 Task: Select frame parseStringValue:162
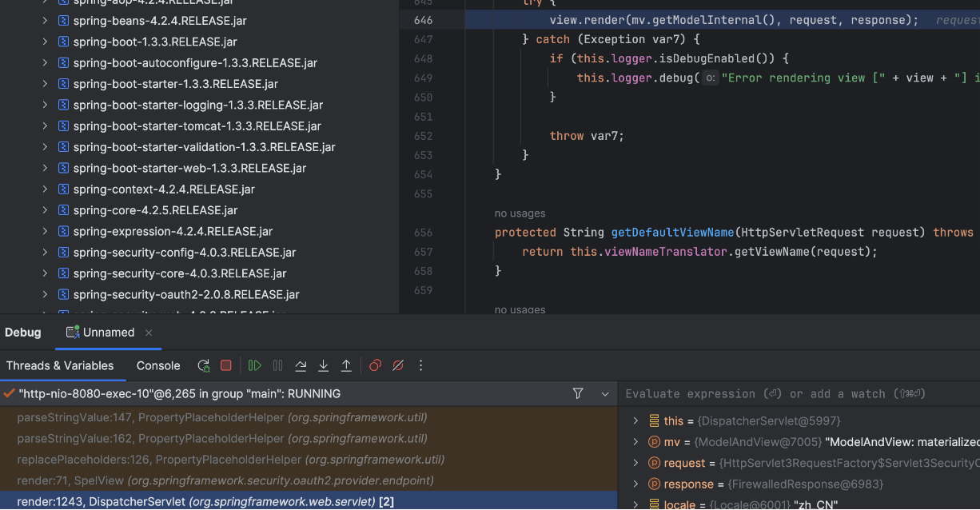309,438
